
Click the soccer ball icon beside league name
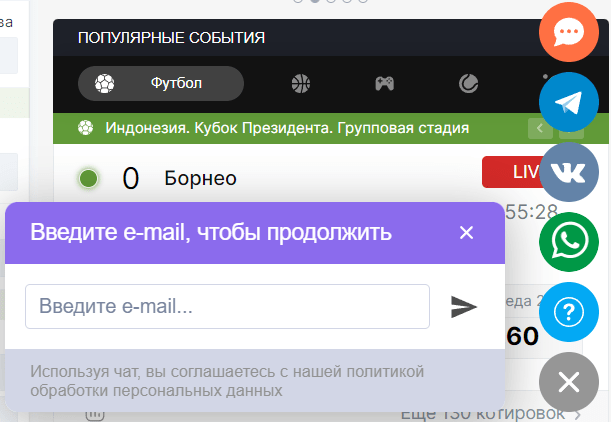(x=86, y=128)
